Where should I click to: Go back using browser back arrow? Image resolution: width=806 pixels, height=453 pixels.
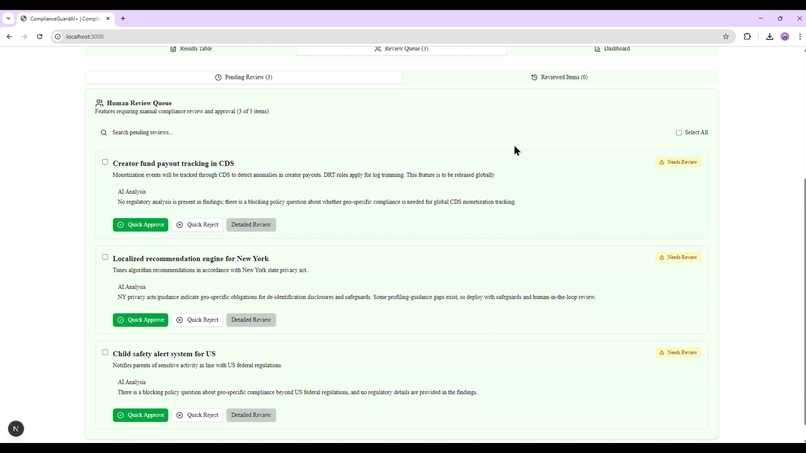click(9, 37)
